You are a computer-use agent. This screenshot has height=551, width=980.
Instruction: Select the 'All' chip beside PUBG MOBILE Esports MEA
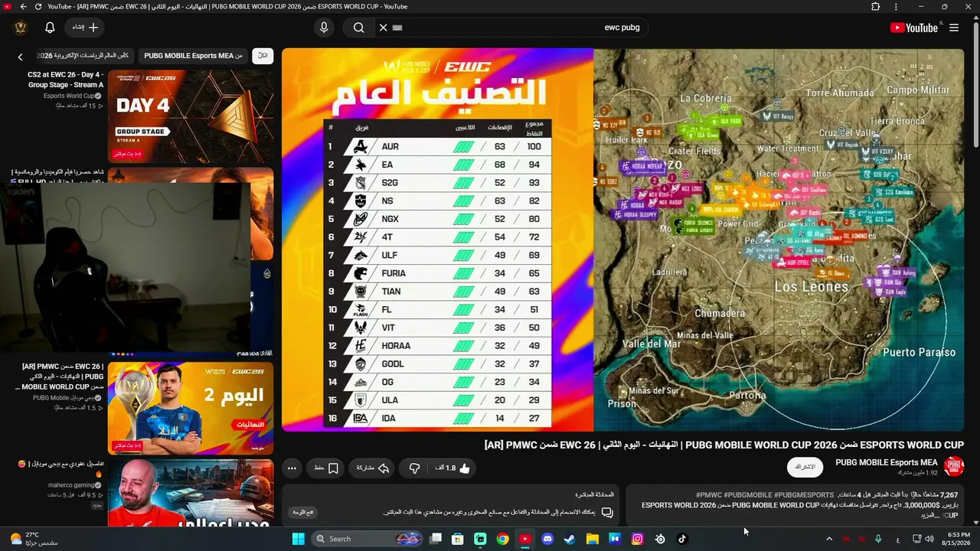(263, 56)
